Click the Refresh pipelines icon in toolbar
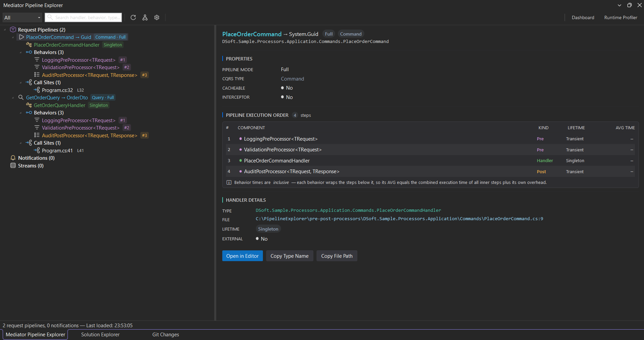The height and width of the screenshot is (340, 644). [x=133, y=17]
